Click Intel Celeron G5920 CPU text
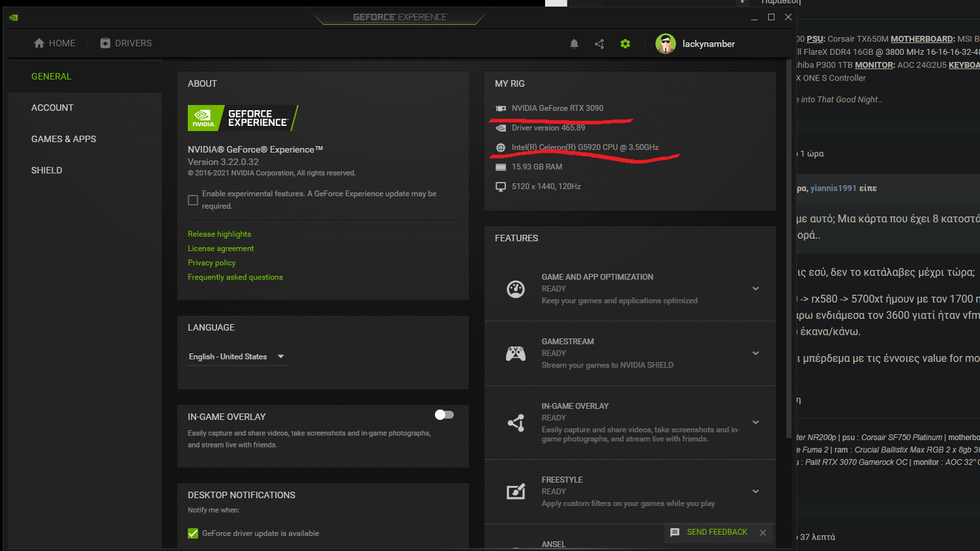 585,147
